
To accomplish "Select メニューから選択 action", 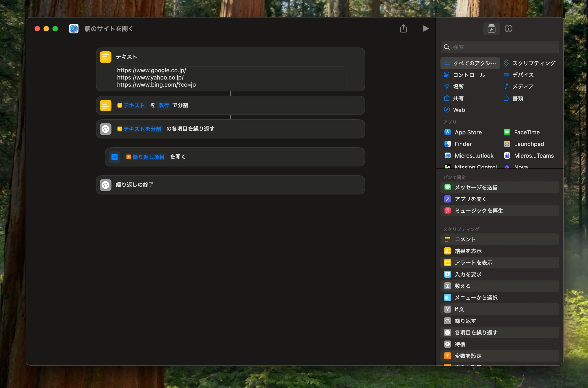I will (500, 297).
